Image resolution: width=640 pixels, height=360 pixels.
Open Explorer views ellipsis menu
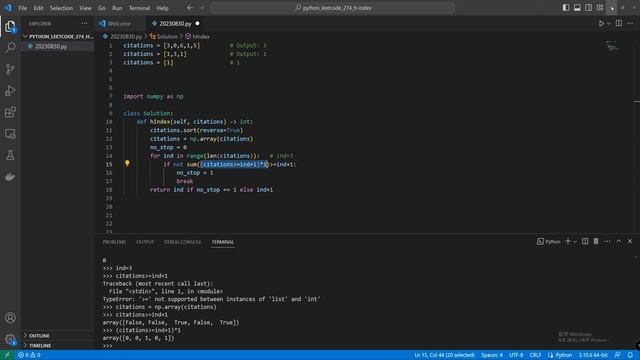[84, 24]
